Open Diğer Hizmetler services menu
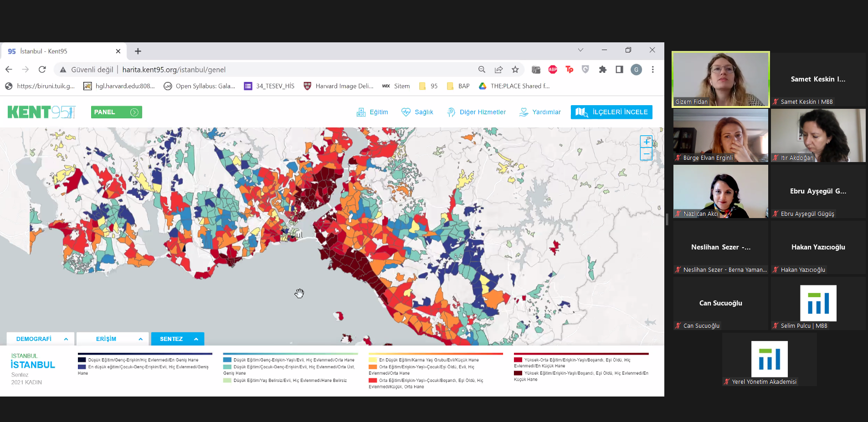This screenshot has height=422, width=868. click(476, 112)
